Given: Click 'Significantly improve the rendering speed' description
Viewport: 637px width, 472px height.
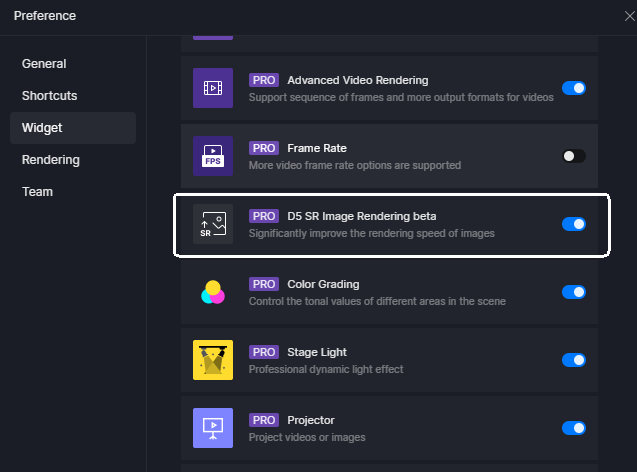Looking at the screenshot, I should click(372, 234).
